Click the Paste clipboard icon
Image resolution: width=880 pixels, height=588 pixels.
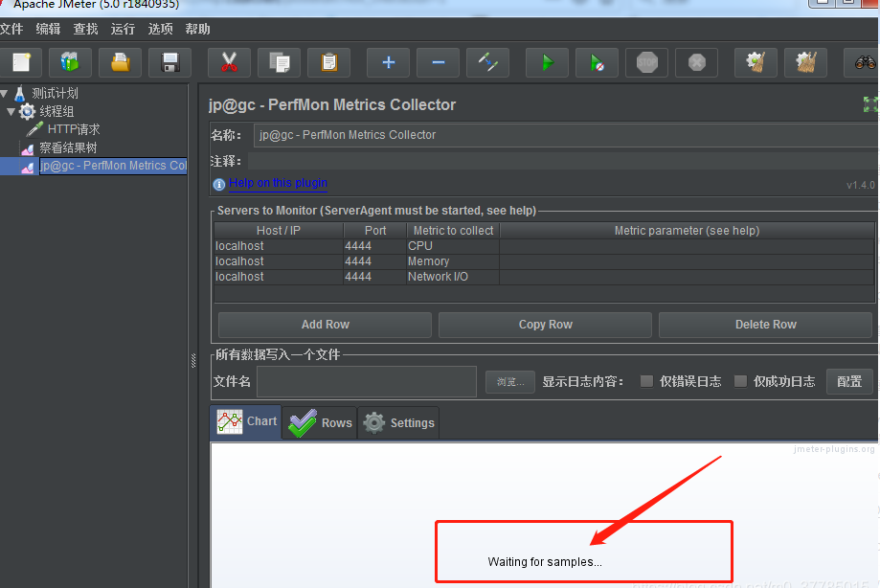click(328, 62)
